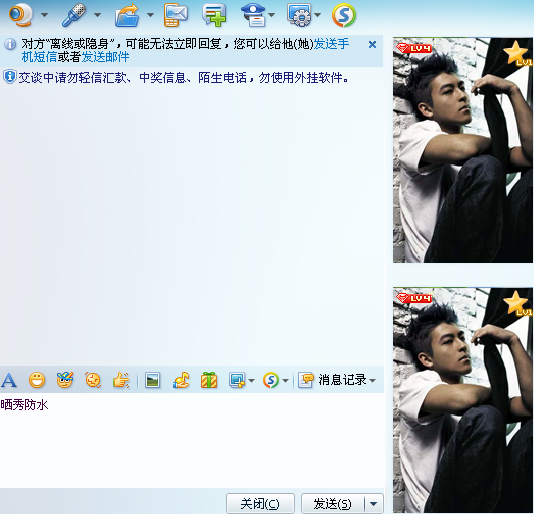Screen dimensions: 534x514
Task: Send a window shake with the nudge icon
Action: pyautogui.click(x=93, y=380)
